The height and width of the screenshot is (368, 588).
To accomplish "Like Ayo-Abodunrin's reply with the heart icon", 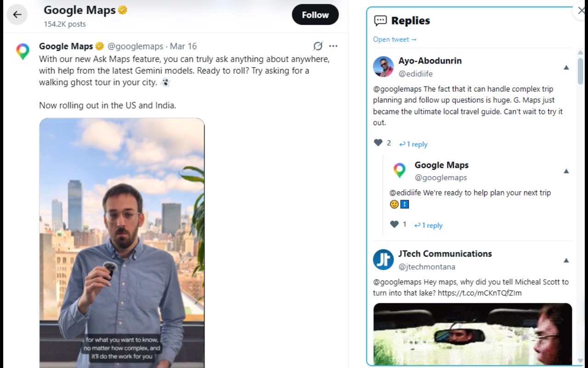I will click(378, 143).
